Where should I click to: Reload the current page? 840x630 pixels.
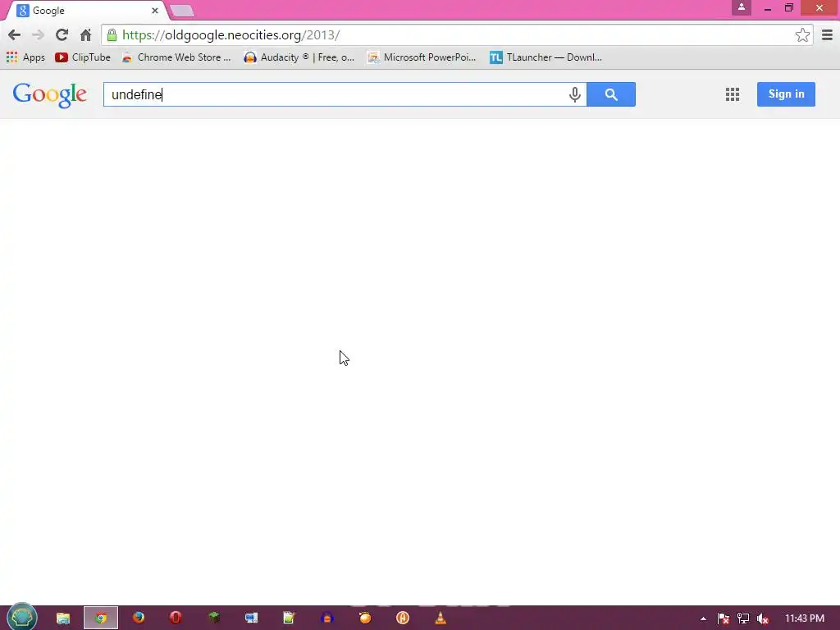click(x=62, y=35)
